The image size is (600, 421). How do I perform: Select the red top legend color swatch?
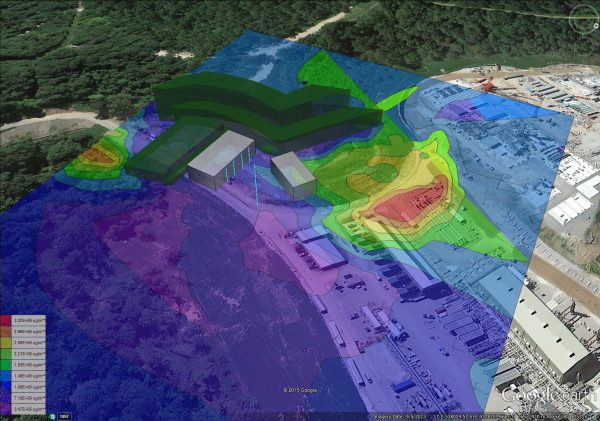[x=6, y=320]
